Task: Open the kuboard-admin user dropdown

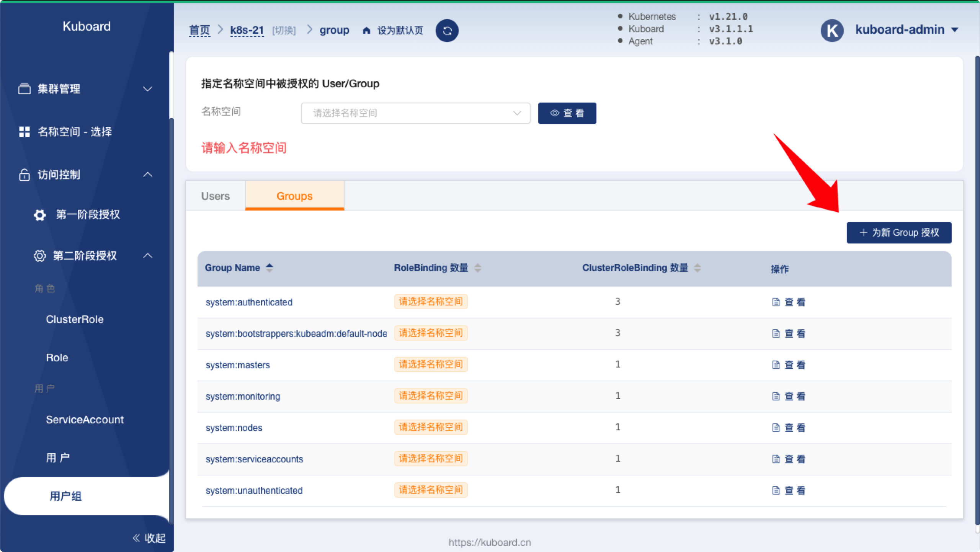Action: coord(906,29)
